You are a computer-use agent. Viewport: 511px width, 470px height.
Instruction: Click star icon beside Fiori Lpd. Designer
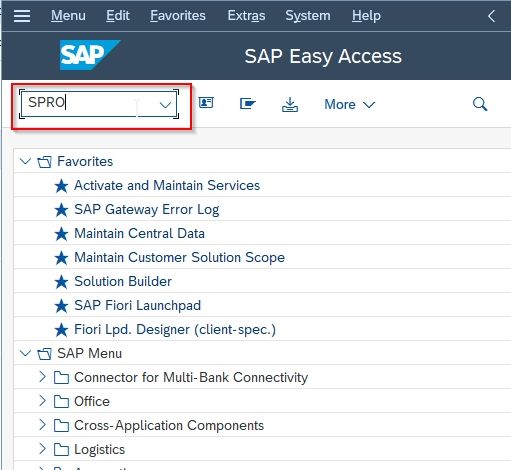61,330
